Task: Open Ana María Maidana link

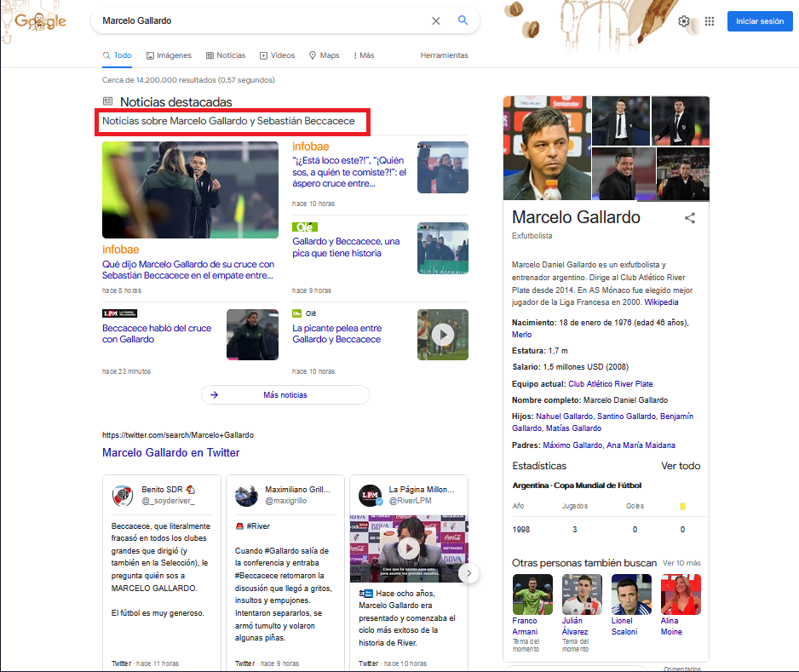Action: click(641, 445)
